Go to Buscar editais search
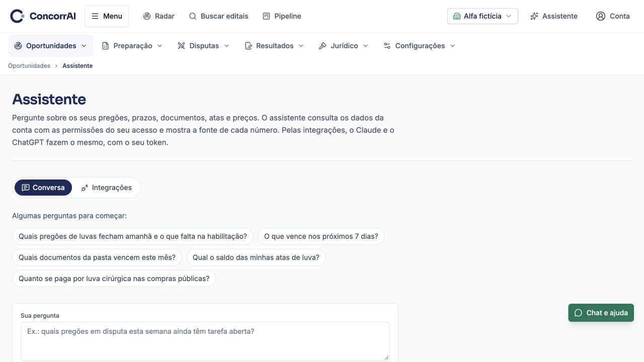 218,16
